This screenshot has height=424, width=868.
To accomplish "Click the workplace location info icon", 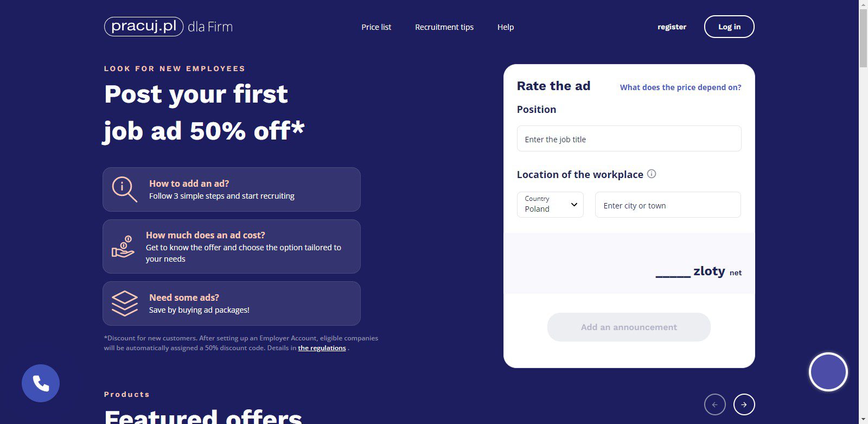I will click(652, 174).
